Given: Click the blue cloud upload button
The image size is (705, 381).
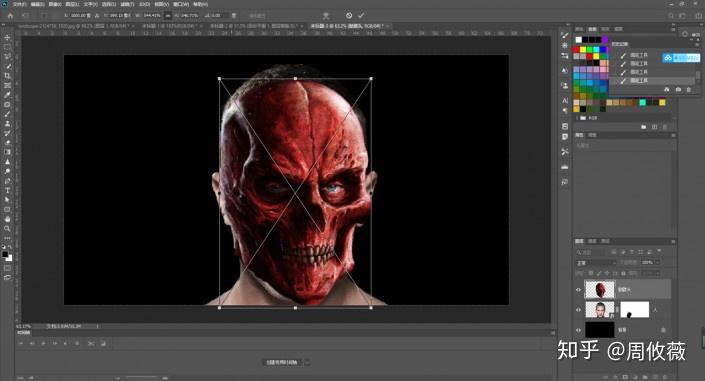Looking at the screenshot, I should (681, 58).
